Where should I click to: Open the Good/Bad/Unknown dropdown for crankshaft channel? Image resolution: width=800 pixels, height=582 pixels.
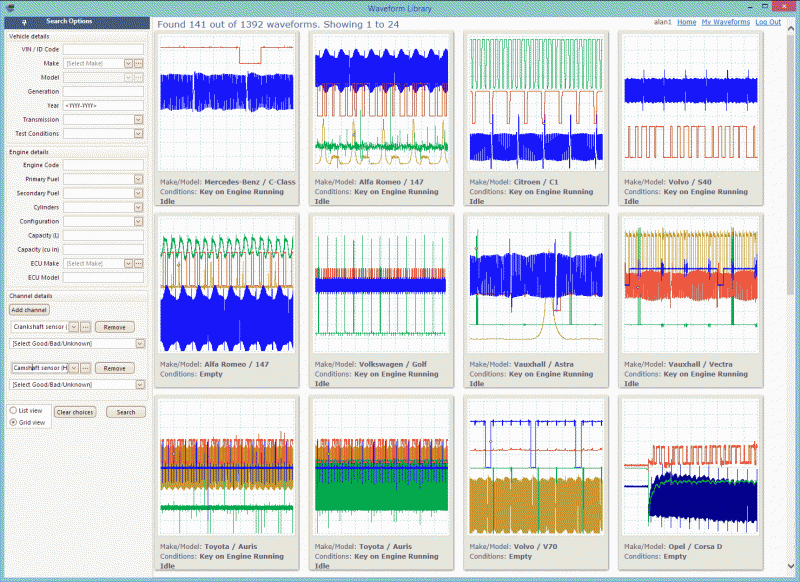coord(139,342)
